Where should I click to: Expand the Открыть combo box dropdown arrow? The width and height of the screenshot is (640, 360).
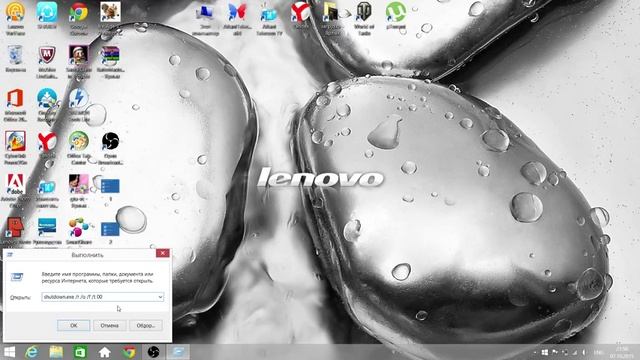[160, 297]
